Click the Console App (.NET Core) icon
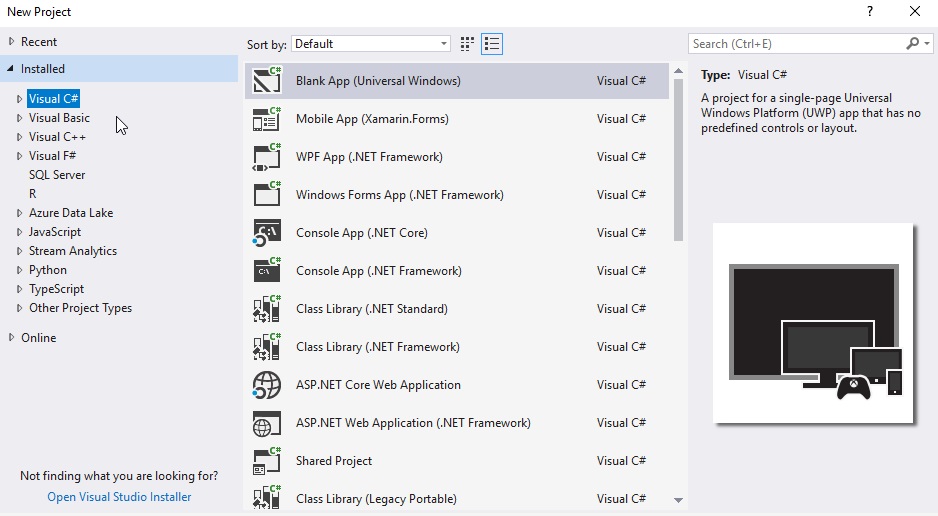 (267, 233)
